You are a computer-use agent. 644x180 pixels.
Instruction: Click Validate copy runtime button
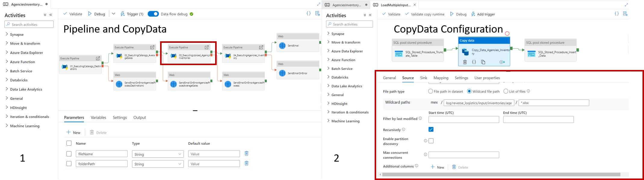(425, 14)
